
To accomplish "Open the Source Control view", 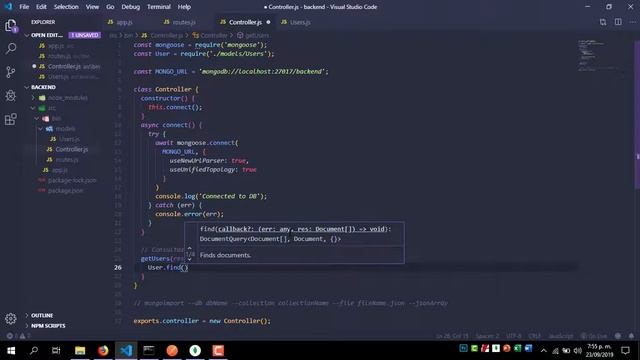I will tap(11, 72).
